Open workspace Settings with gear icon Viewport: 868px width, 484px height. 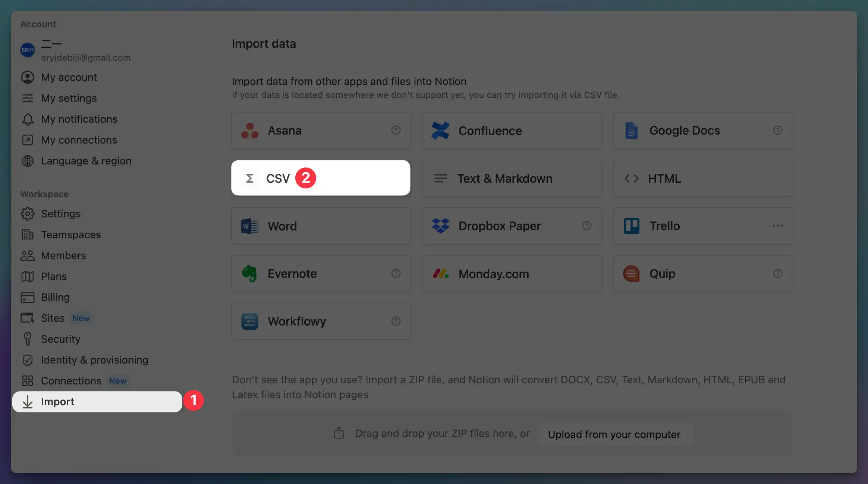pyautogui.click(x=60, y=214)
